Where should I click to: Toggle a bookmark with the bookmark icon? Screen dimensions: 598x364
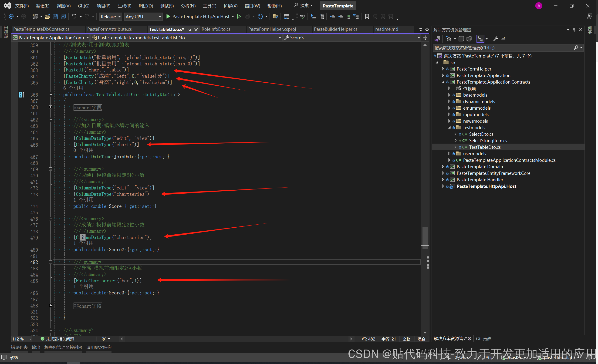(x=367, y=17)
